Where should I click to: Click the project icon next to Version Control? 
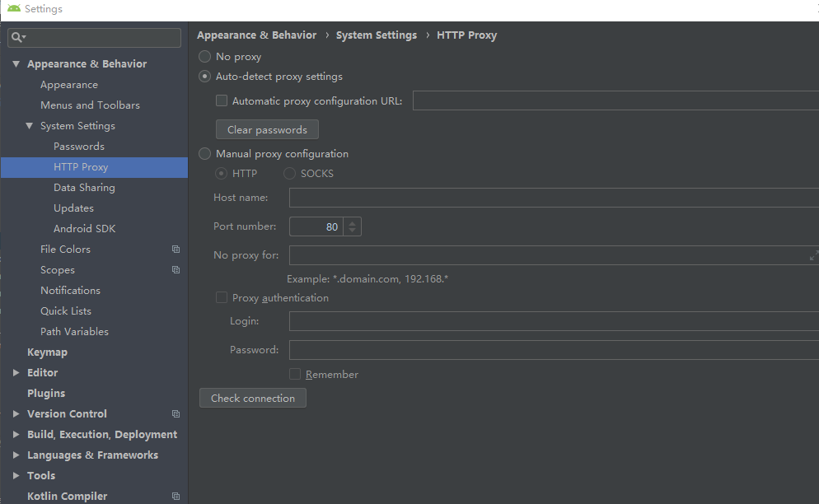tap(175, 413)
